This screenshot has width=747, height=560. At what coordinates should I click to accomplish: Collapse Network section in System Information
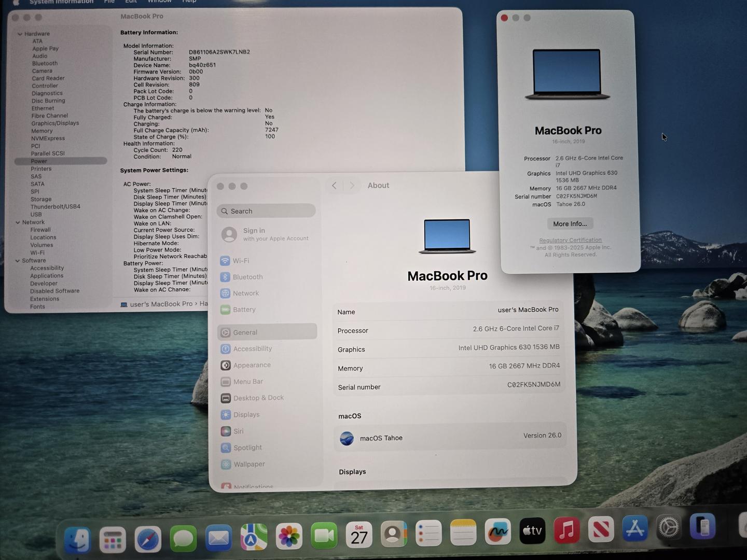(18, 222)
